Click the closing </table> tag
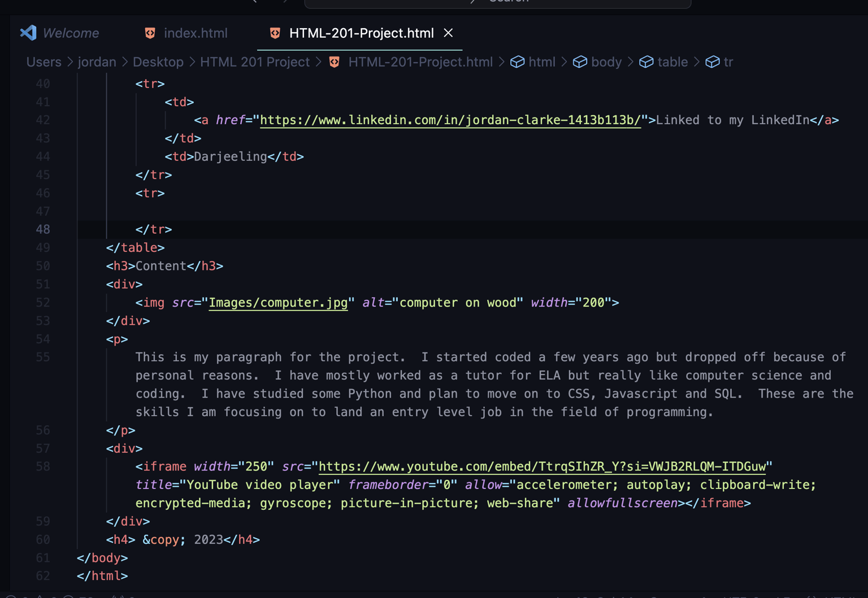 pyautogui.click(x=136, y=248)
